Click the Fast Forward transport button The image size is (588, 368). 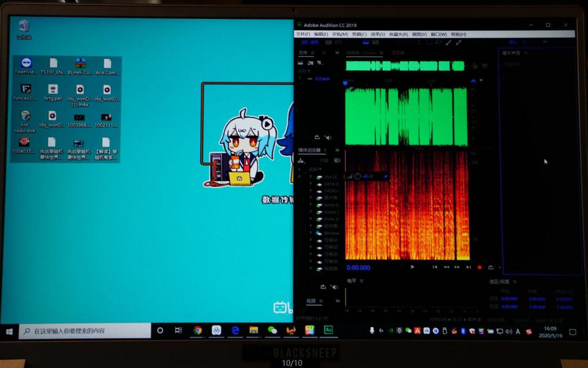tap(457, 267)
